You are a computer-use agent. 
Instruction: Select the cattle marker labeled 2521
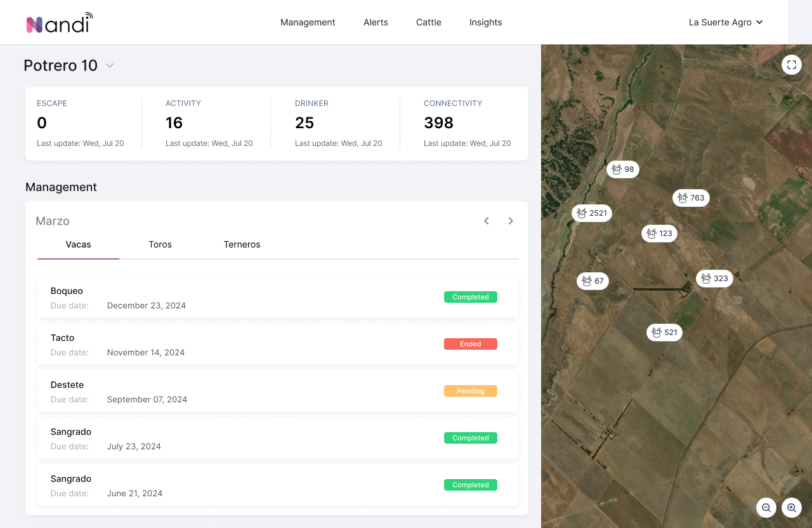[591, 213]
